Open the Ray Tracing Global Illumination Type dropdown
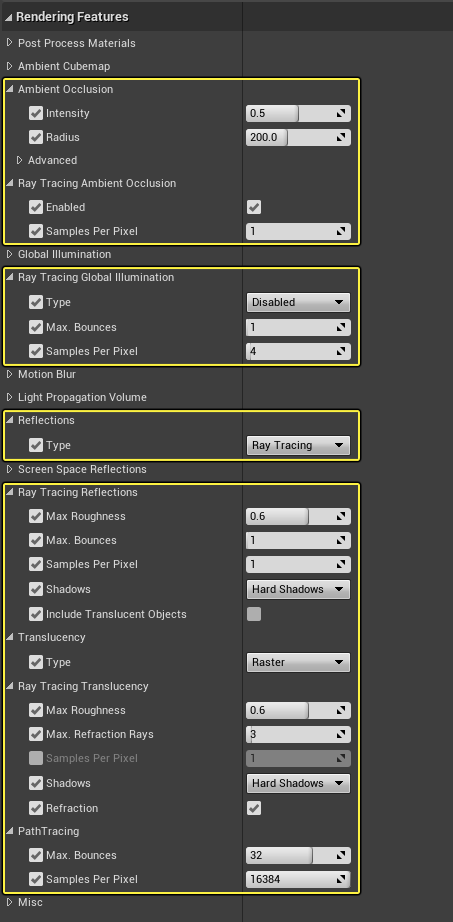453x922 pixels. [298, 302]
